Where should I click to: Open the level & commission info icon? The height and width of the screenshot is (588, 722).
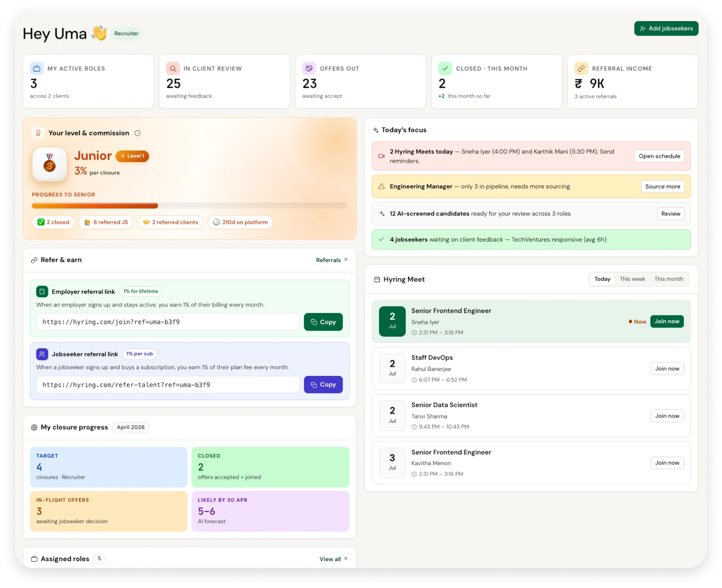point(137,133)
